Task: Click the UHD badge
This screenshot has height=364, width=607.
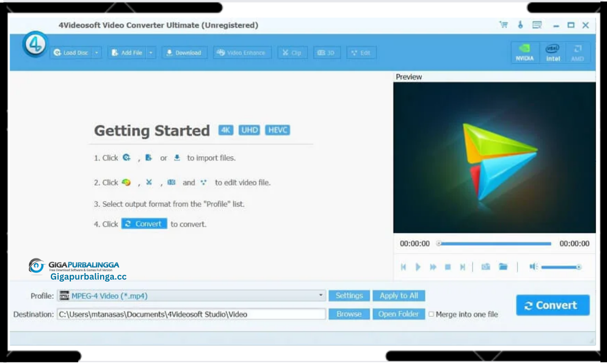Action: tap(249, 130)
